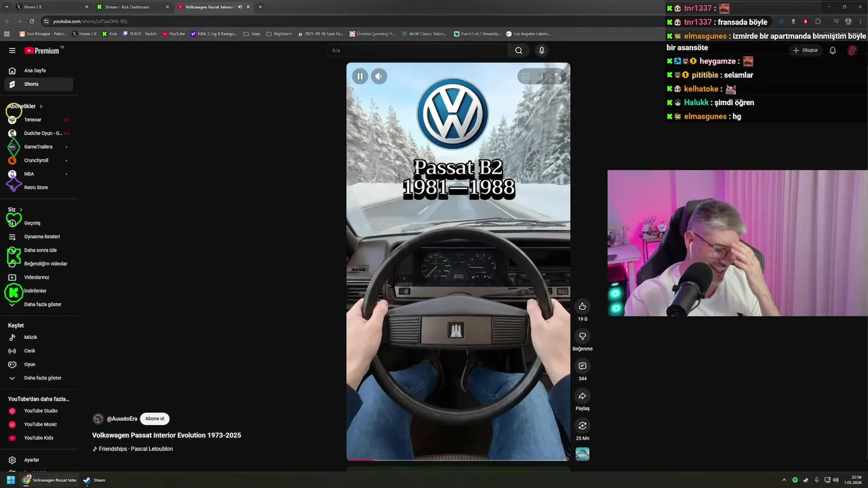Image resolution: width=868 pixels, height=488 pixels.
Task: Open Kick bookmark in bookmarks bar
Action: (110, 33)
